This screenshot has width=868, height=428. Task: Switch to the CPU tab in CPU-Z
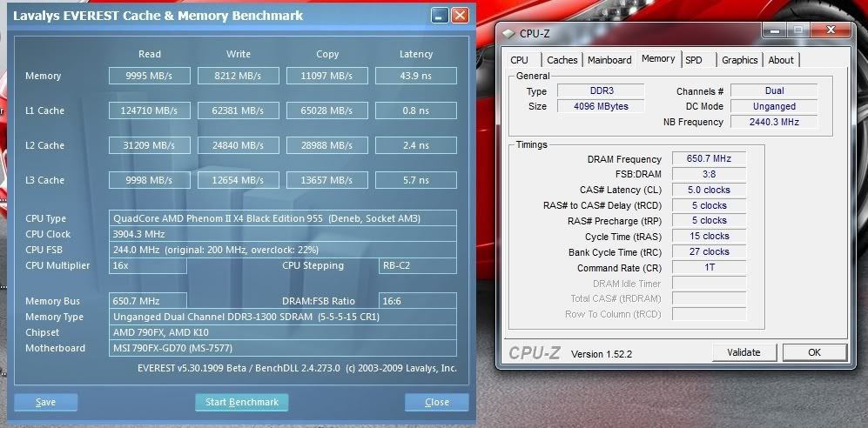pyautogui.click(x=520, y=60)
